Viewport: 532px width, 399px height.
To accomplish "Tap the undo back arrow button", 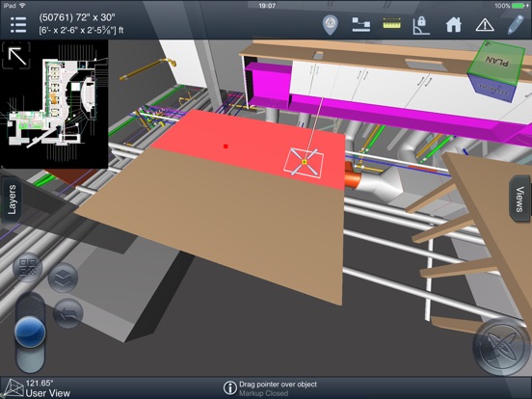I will click(67, 313).
